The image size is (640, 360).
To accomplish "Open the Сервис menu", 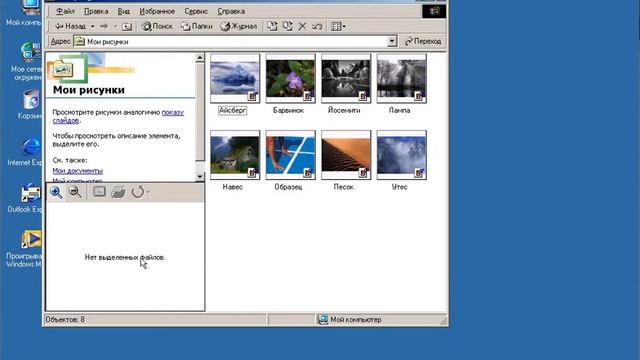I will [196, 11].
